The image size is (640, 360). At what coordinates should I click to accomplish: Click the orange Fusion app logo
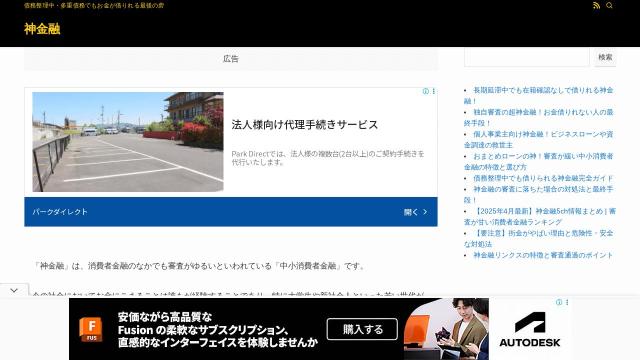tap(91, 329)
